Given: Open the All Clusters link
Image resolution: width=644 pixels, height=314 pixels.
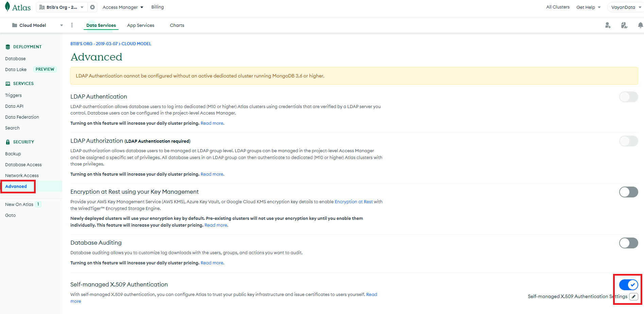Looking at the screenshot, I should coord(558,7).
